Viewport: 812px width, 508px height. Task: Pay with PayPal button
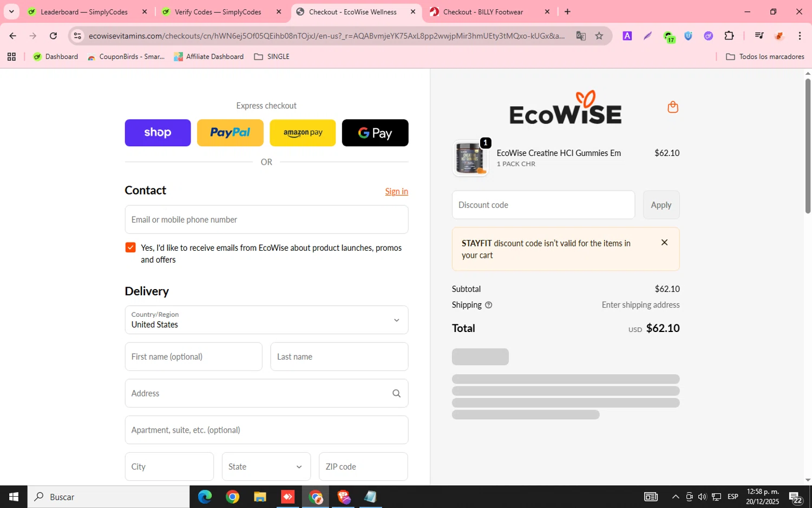tap(230, 133)
